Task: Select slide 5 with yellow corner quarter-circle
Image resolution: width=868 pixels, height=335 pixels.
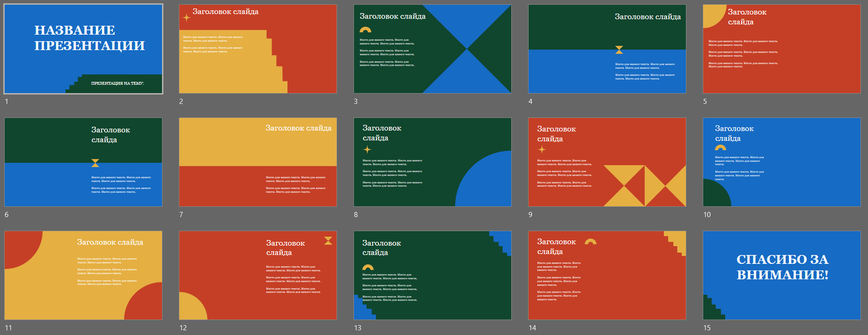Action: click(x=781, y=49)
